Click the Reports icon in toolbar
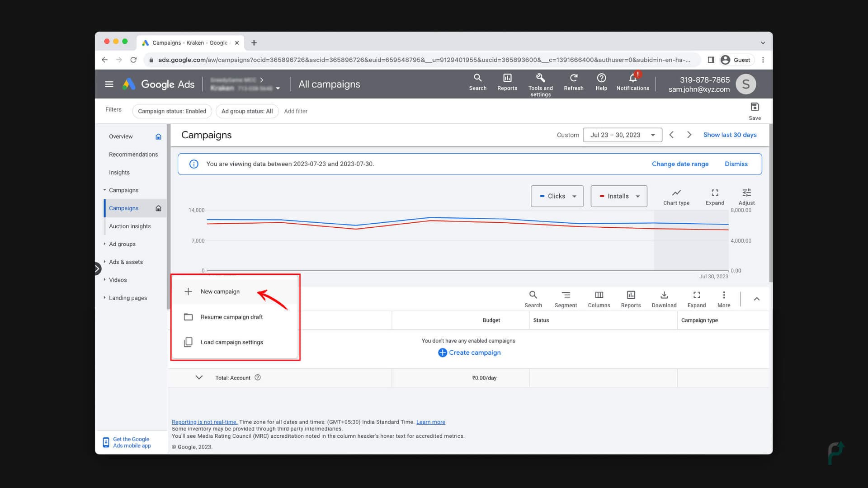868x488 pixels. (507, 83)
